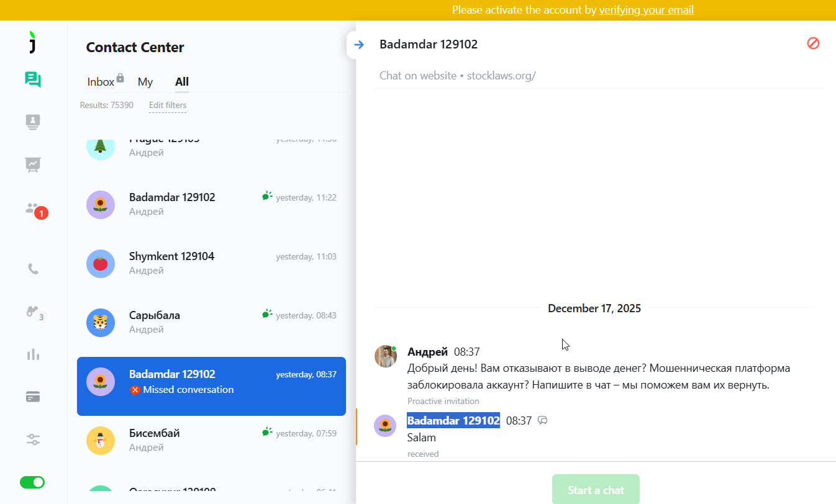Screen dimensions: 836x504
Task: Open the sliders settings icon in sidebar
Action: tap(33, 439)
